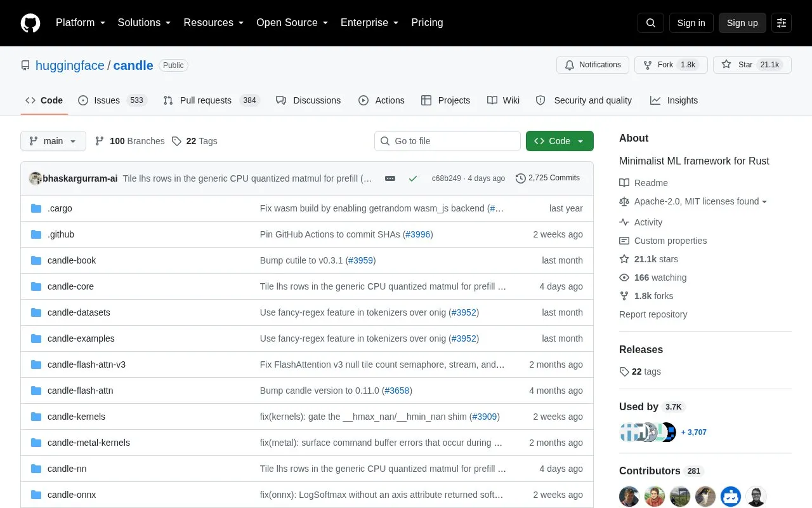Image resolution: width=812 pixels, height=508 pixels.
Task: Click the candle-core folder icon
Action: (x=36, y=286)
